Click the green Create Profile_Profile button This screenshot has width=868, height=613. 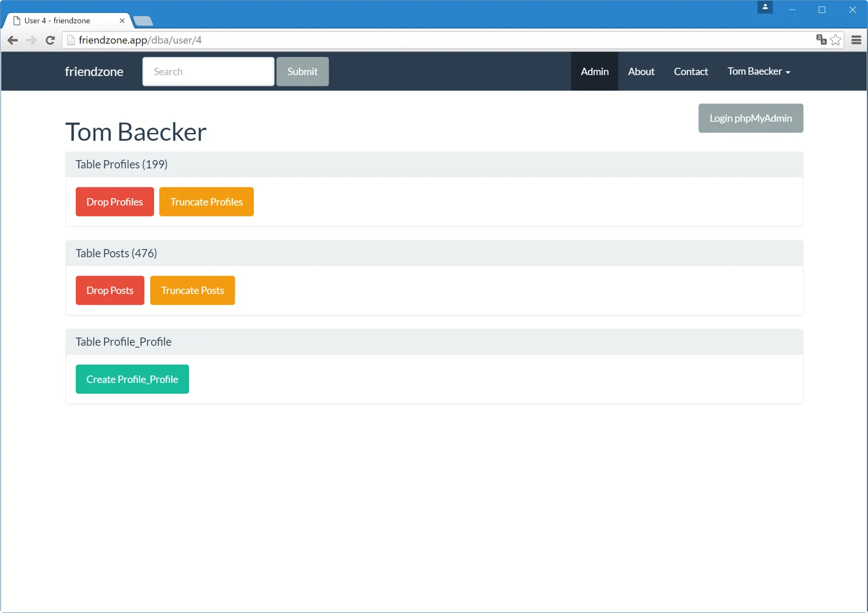point(132,379)
